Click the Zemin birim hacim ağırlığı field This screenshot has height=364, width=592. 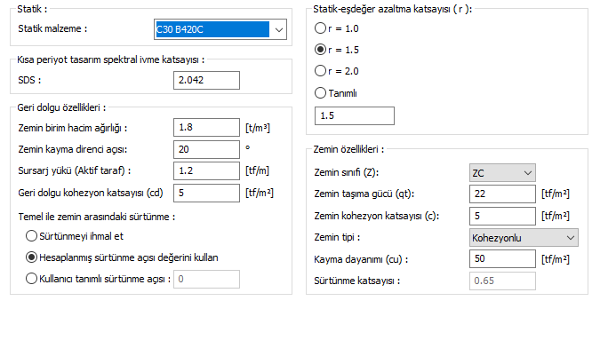(206, 128)
